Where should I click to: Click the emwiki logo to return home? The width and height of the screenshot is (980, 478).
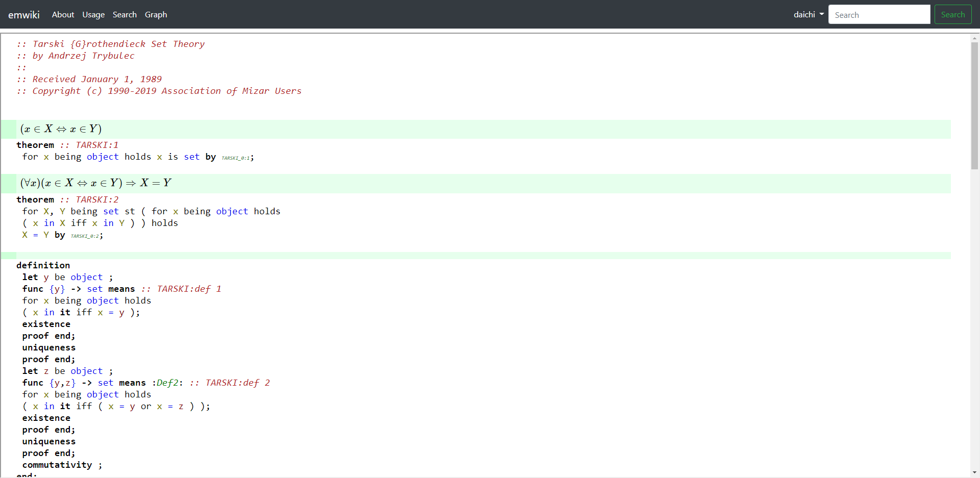click(23, 14)
